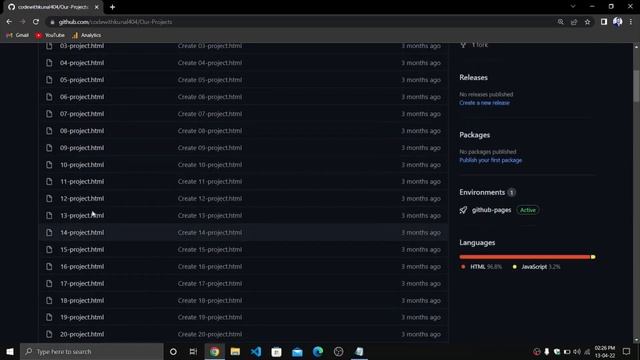Click the '3 months ago' timestamp for 11-project.html
The height and width of the screenshot is (360, 640).
pos(421,182)
